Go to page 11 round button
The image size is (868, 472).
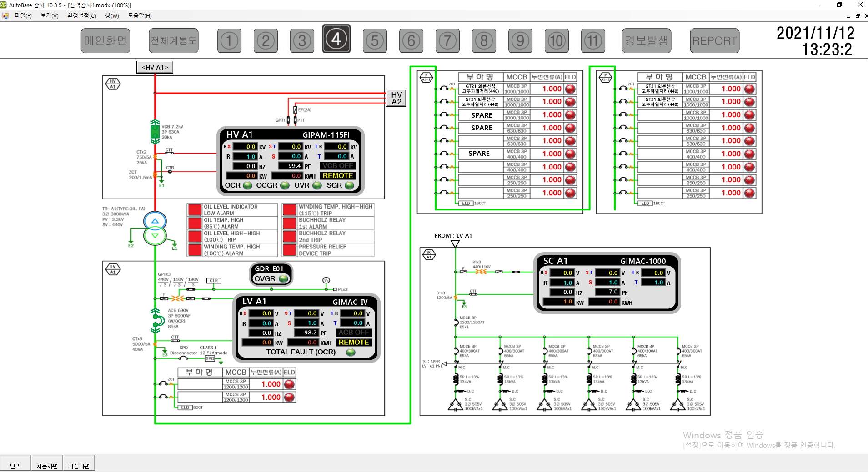pos(593,41)
